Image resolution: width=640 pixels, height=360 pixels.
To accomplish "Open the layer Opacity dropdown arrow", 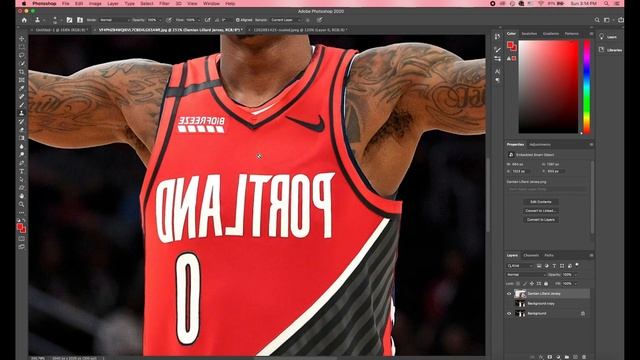I will [576, 275].
